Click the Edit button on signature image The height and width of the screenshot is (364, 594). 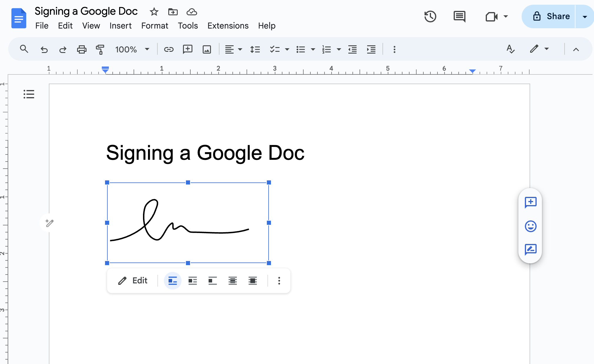pos(132,280)
